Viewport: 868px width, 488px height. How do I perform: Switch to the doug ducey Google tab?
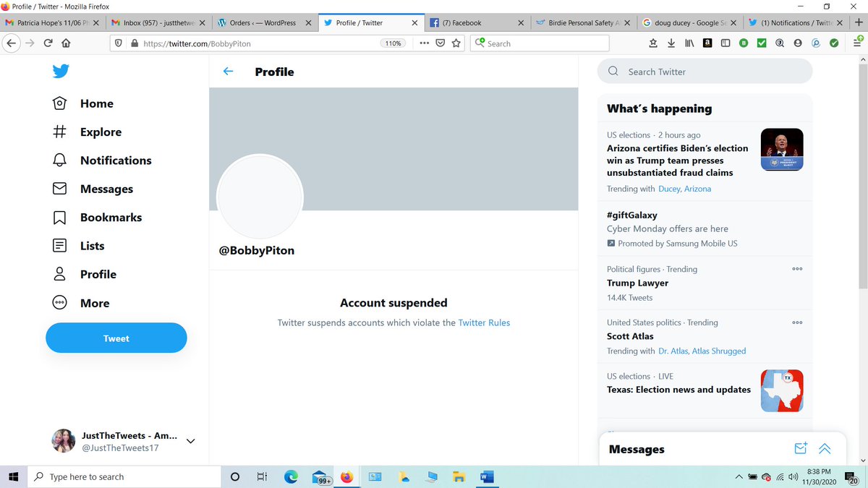pyautogui.click(x=688, y=22)
